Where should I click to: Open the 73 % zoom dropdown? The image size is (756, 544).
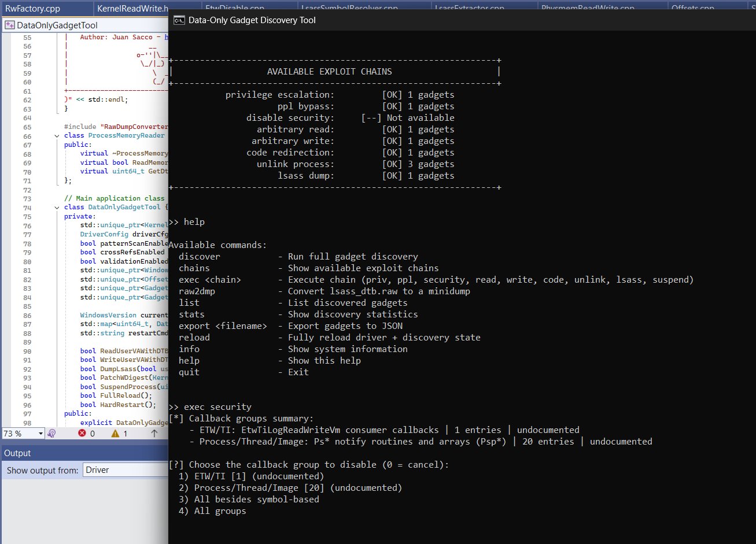click(40, 433)
